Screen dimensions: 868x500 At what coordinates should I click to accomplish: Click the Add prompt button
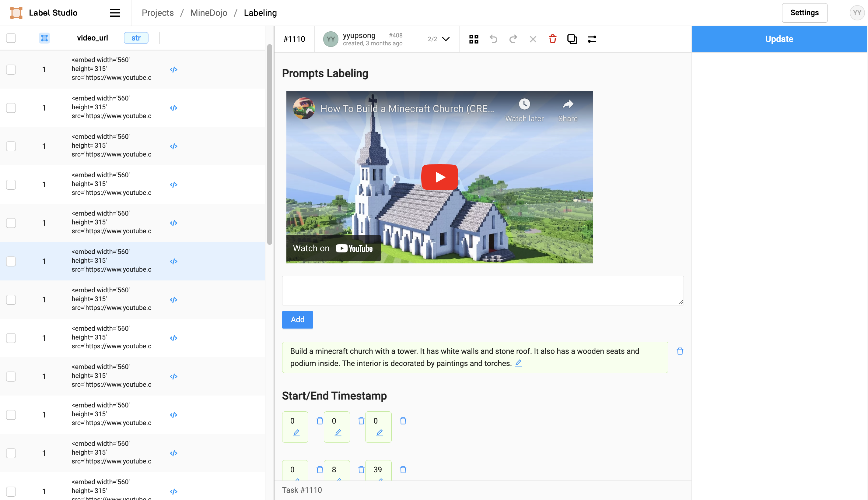coord(297,319)
